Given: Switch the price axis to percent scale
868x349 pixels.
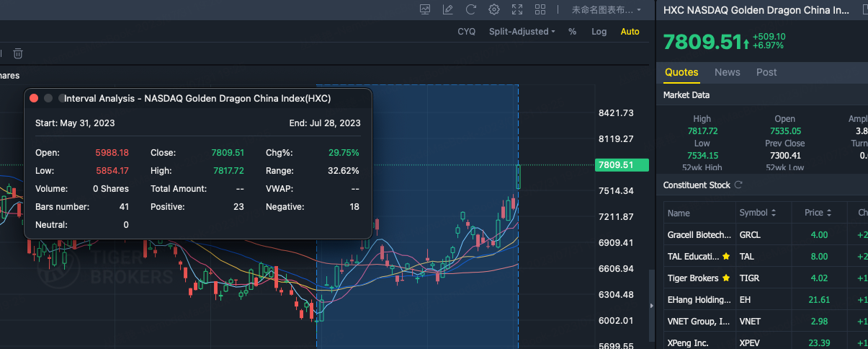Looking at the screenshot, I should [572, 32].
